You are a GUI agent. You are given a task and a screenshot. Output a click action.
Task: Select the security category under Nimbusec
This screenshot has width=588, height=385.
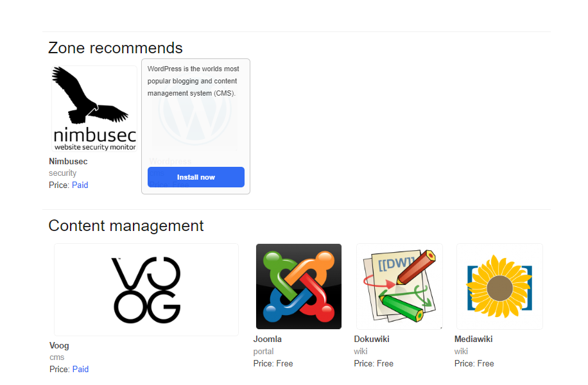(x=63, y=173)
